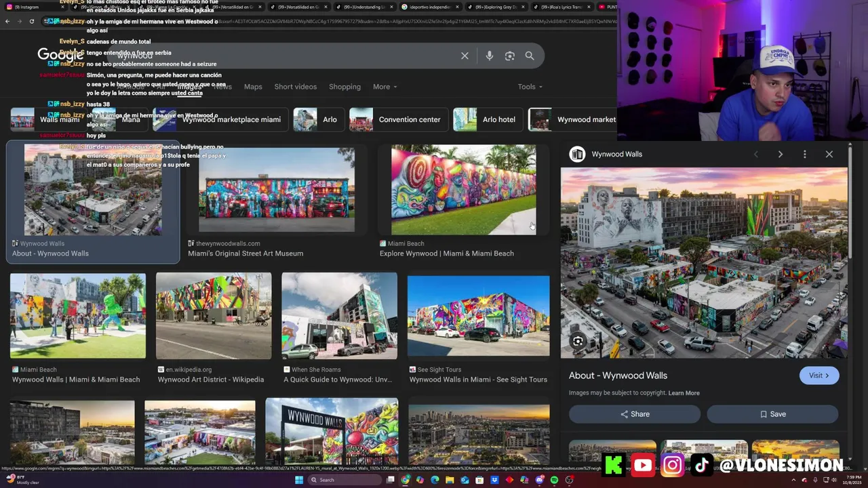Share the Wynwood Walls image
Viewport: 868px width, 488px height.
pos(634,414)
